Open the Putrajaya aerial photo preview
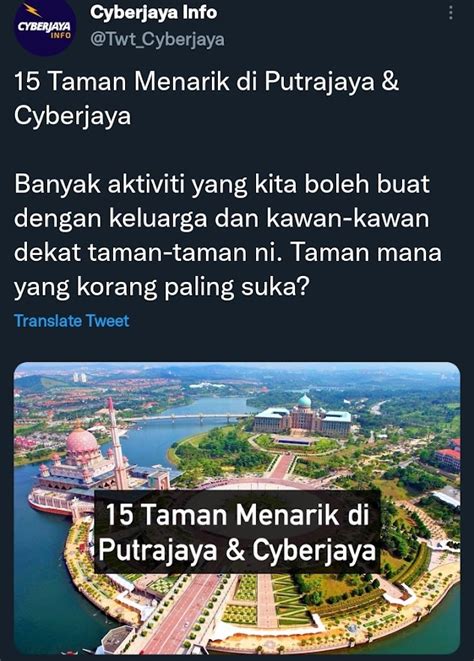This screenshot has width=474, height=661. 237,508
